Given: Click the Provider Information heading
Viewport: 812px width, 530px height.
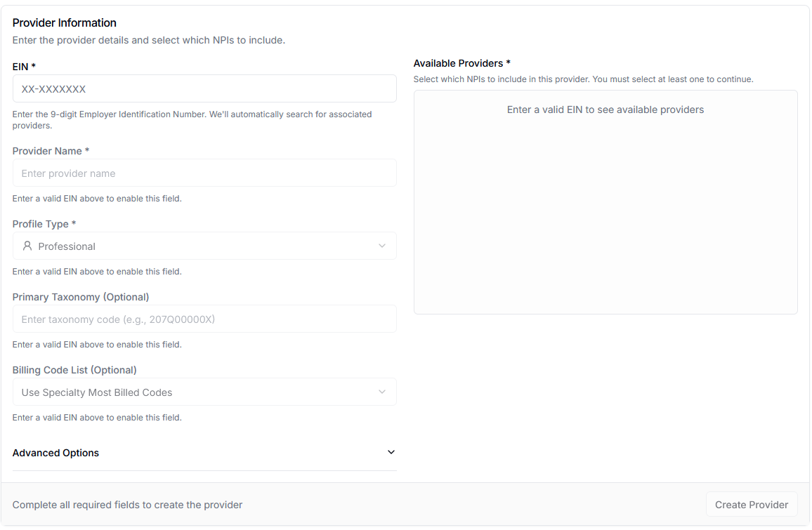Looking at the screenshot, I should (x=64, y=22).
